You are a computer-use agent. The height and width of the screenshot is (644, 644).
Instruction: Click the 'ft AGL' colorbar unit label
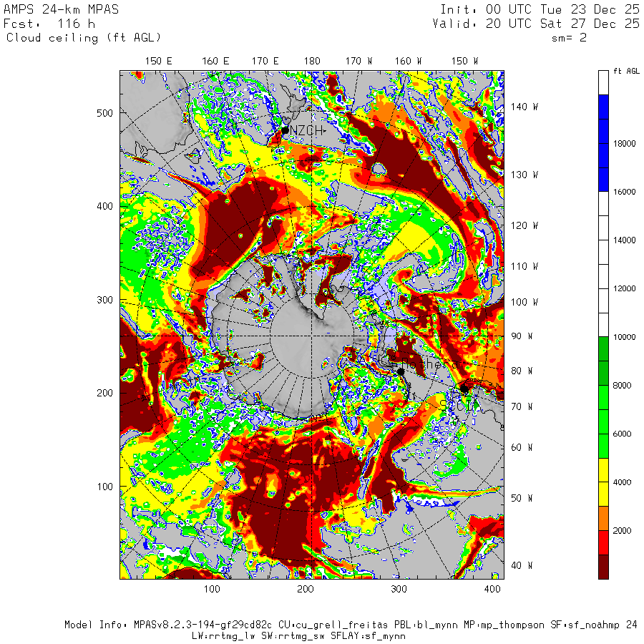point(626,71)
